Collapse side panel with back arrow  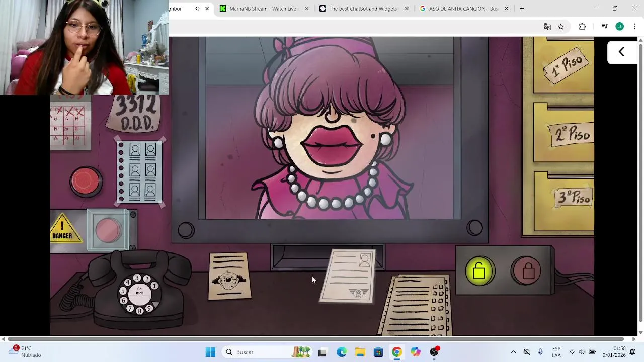coord(622,52)
